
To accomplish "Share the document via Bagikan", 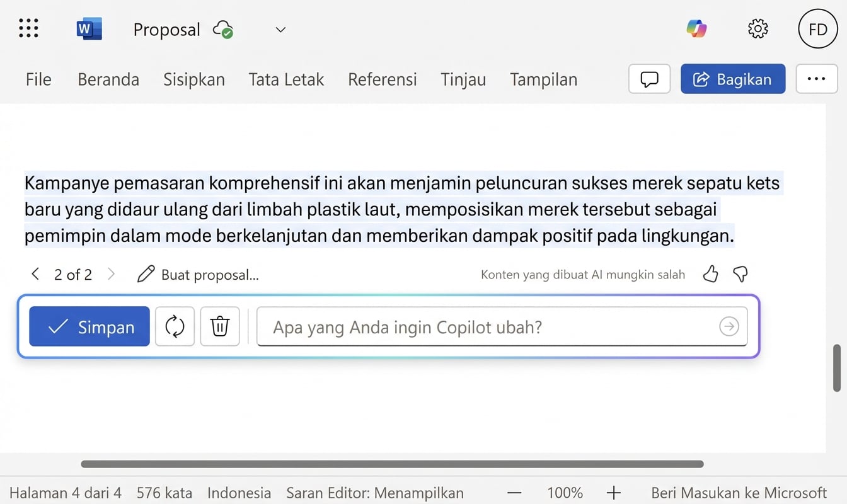I will (733, 79).
